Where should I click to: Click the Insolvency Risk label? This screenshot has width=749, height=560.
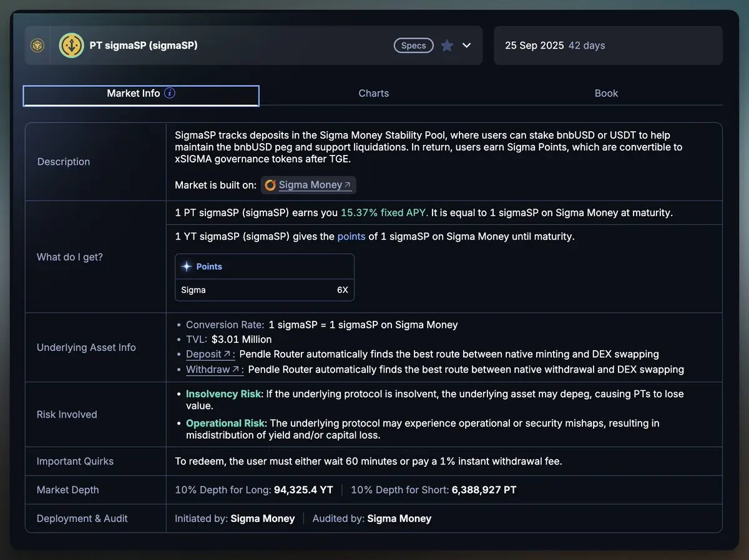pos(223,394)
